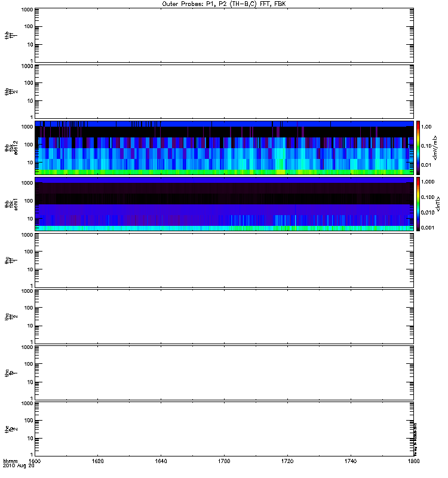This screenshot has width=448, height=478.
Task: Click the '1600' time axis label
Action: (35, 461)
